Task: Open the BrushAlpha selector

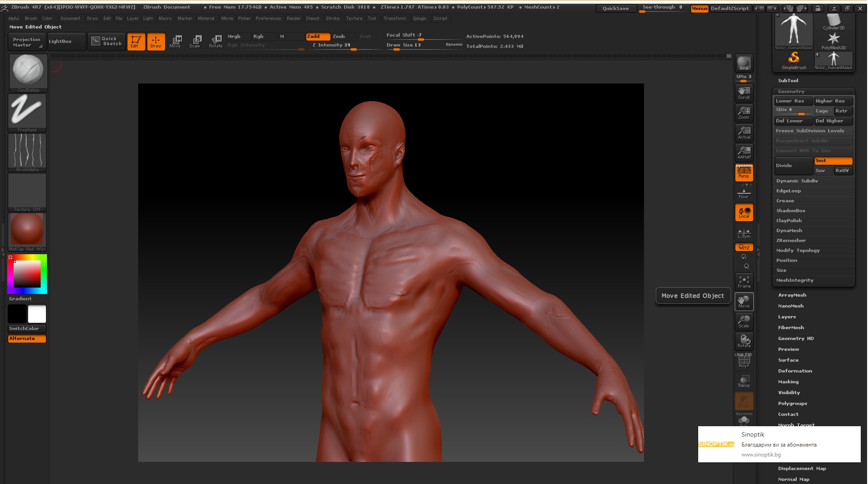Action: (x=28, y=153)
